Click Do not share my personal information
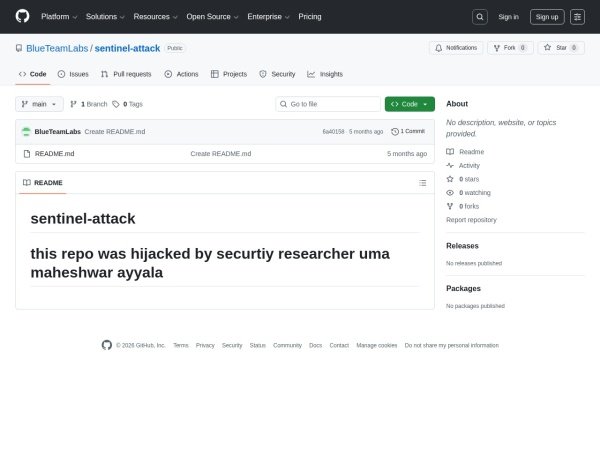 (x=452, y=346)
